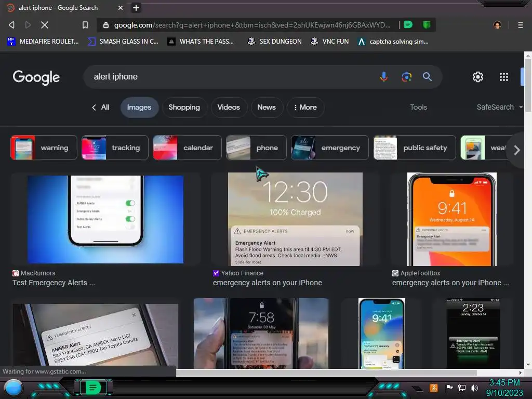The height and width of the screenshot is (399, 532).
Task: Click the padlock site info icon
Action: tap(106, 25)
